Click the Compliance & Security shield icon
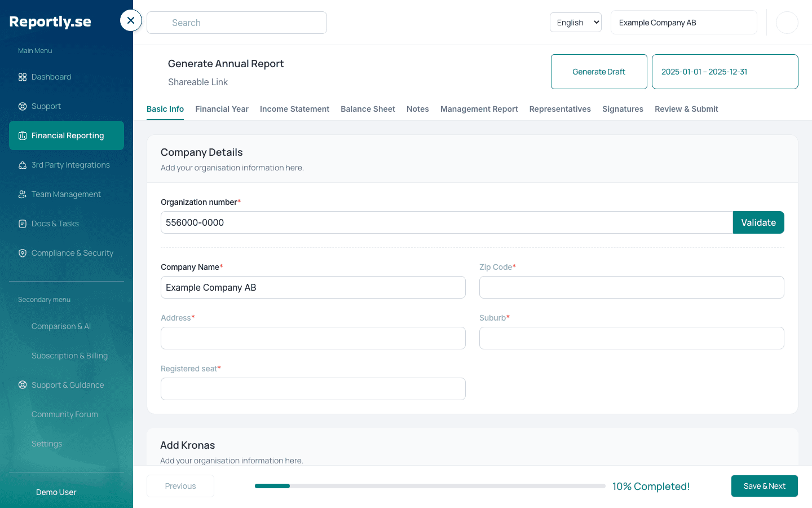812x508 pixels. pyautogui.click(x=23, y=253)
